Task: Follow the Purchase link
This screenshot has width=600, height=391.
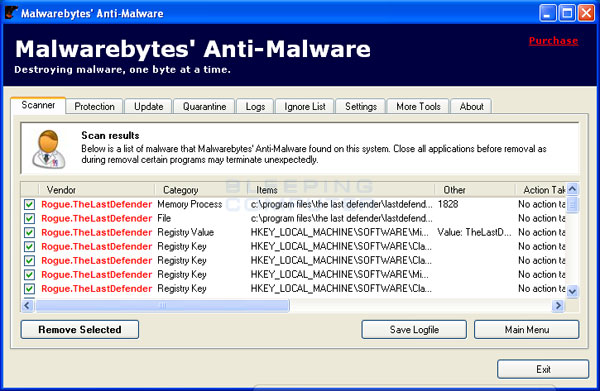Action: point(553,41)
